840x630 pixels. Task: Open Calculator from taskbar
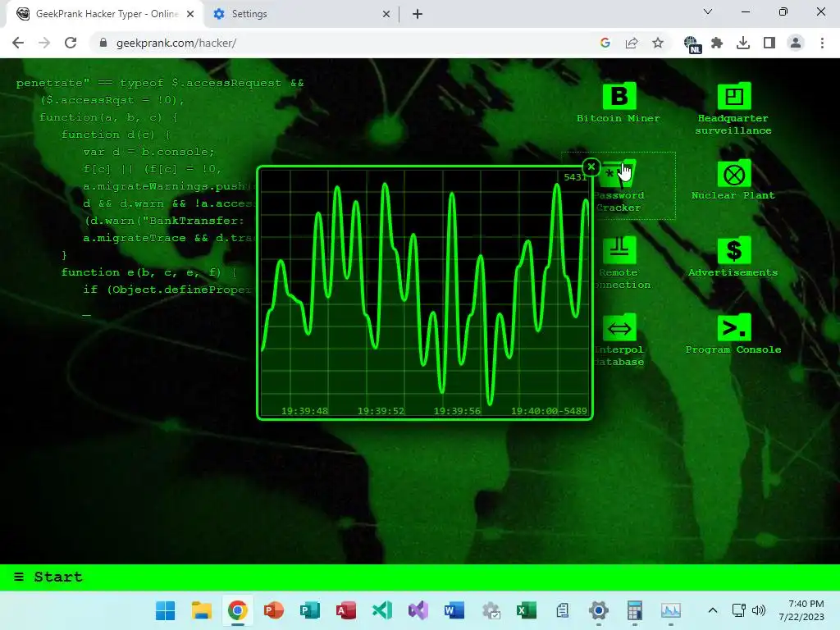(635, 610)
